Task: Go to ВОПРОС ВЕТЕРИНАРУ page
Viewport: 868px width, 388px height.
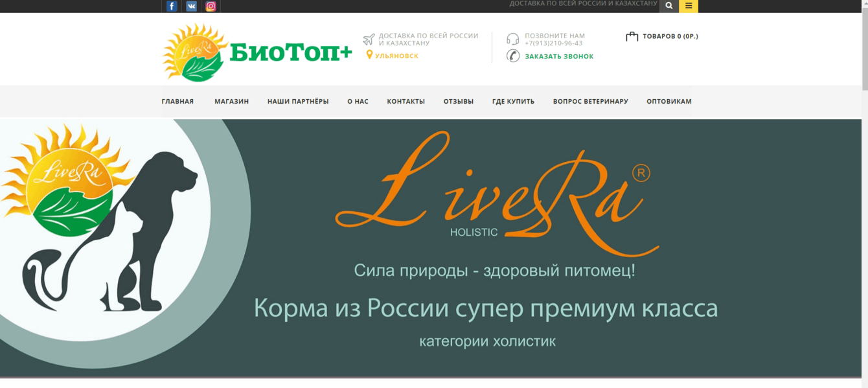Action: [x=590, y=101]
